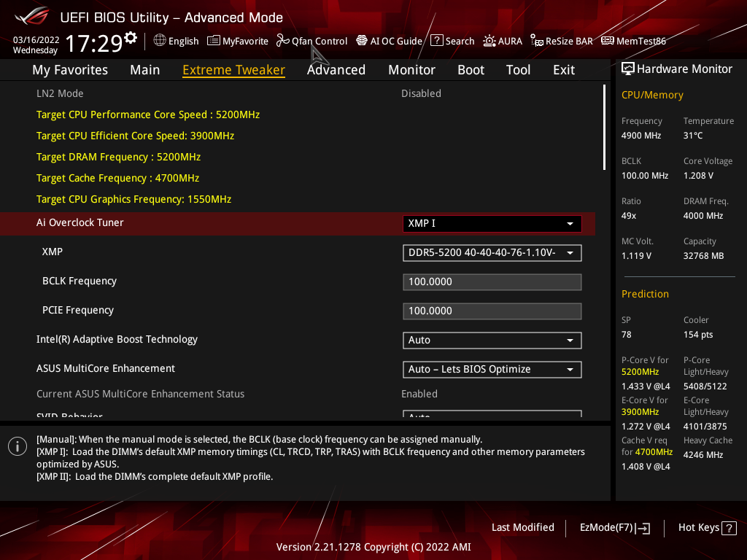Launch MemTest86 icon
This screenshot has height=560, width=747.
pos(608,41)
